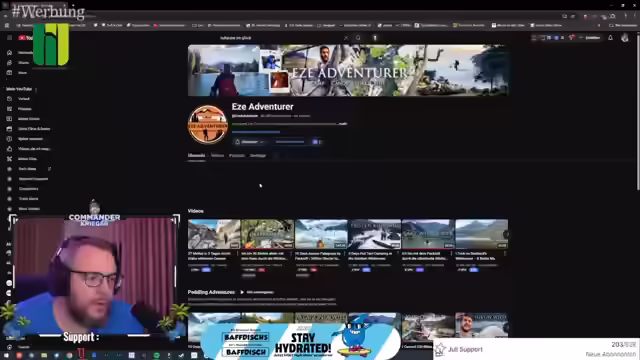This screenshot has height=360, width=640.
Task: Open the account avatar menu
Action: tap(624, 38)
